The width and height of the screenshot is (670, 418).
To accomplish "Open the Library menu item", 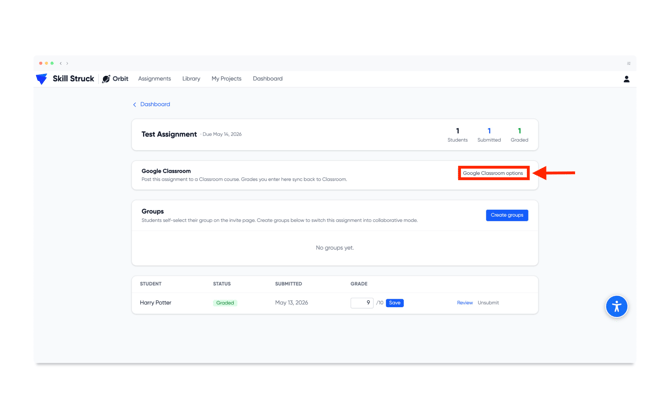I will pyautogui.click(x=191, y=79).
